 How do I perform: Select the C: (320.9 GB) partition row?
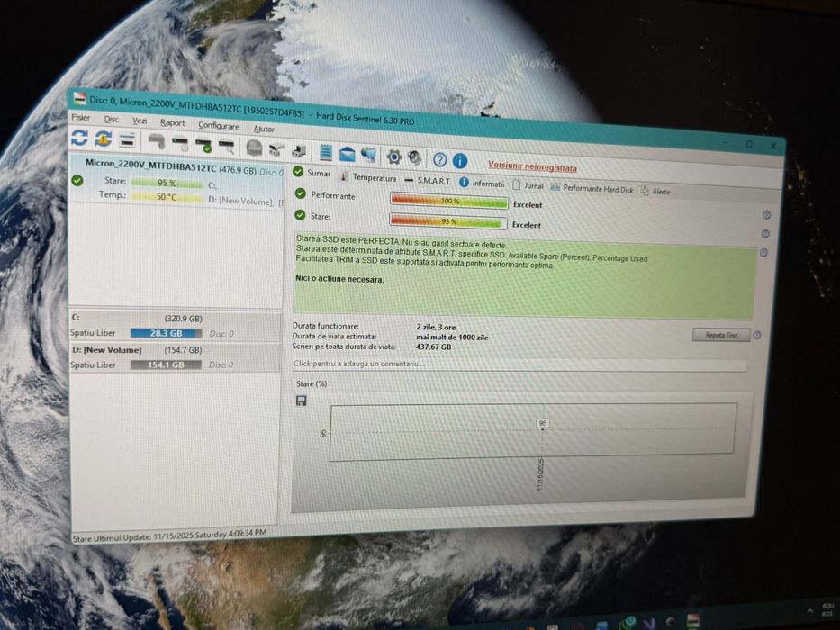(176, 326)
